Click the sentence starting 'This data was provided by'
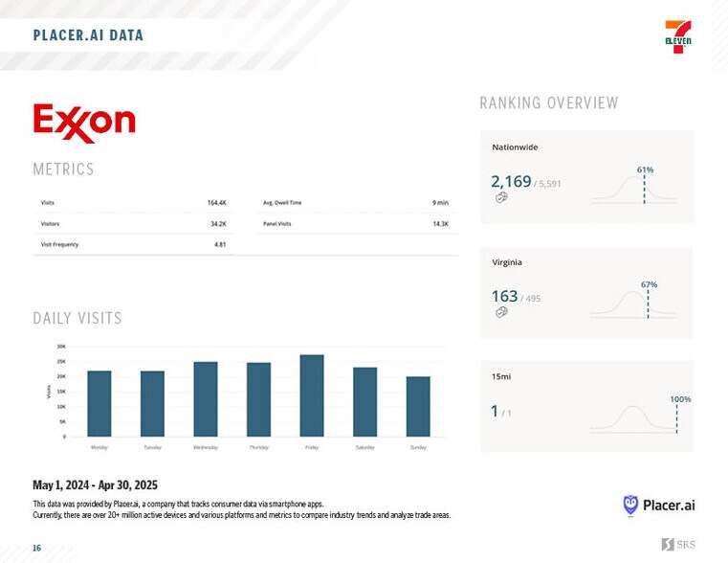This screenshot has height=563, width=728. [x=178, y=504]
